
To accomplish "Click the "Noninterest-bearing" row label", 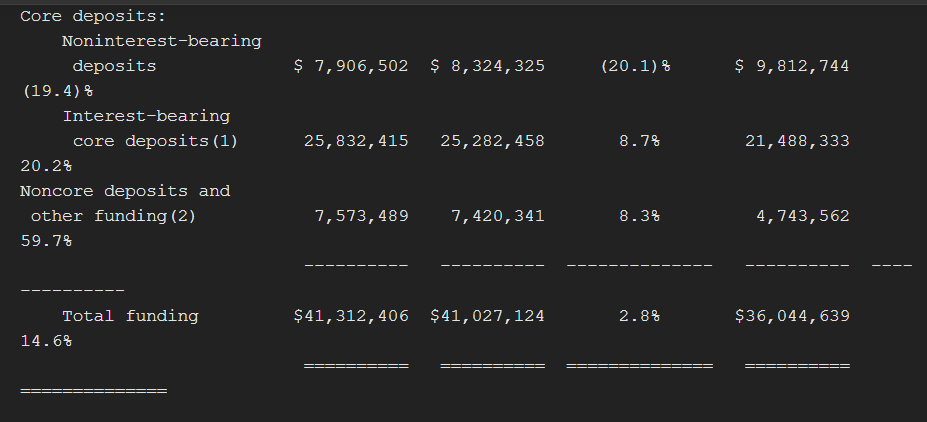I will (161, 41).
